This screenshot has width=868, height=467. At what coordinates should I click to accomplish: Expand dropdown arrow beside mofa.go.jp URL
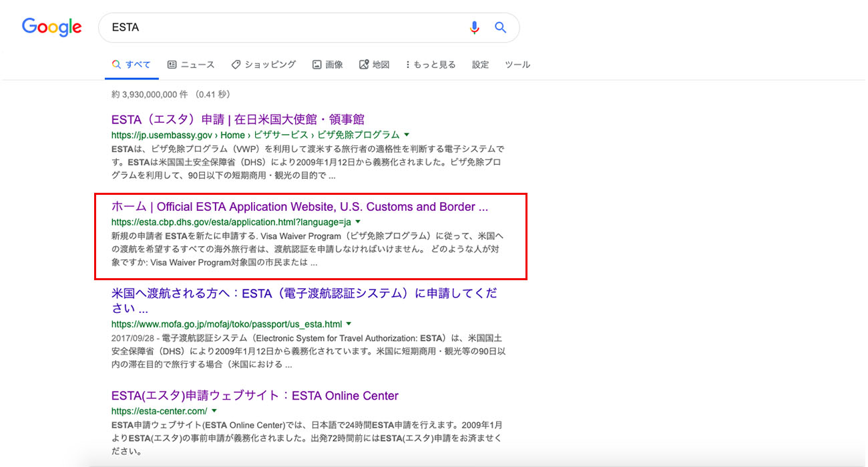(349, 324)
